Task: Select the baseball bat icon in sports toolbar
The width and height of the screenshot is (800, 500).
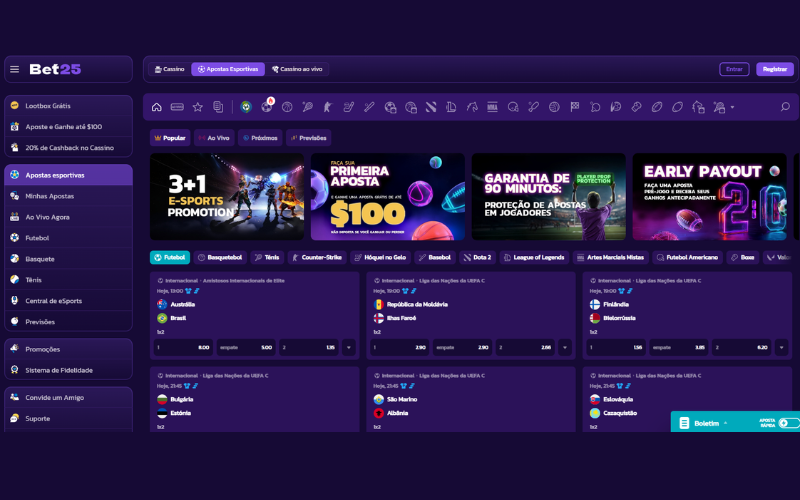Action: [x=369, y=107]
